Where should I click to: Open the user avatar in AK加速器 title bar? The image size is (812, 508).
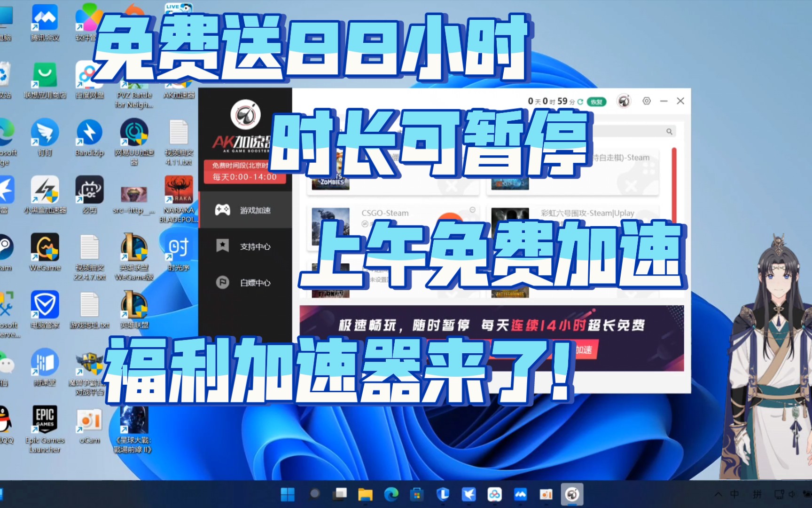[x=624, y=101]
